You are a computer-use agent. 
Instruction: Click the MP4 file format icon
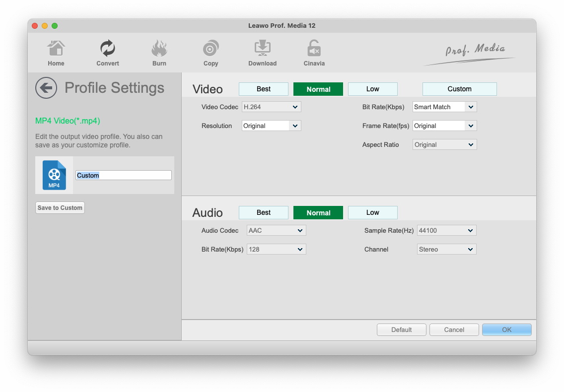click(x=54, y=175)
